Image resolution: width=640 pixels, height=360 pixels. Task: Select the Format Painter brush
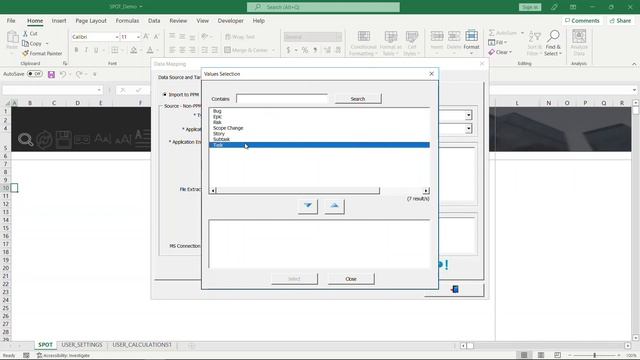(x=25, y=53)
